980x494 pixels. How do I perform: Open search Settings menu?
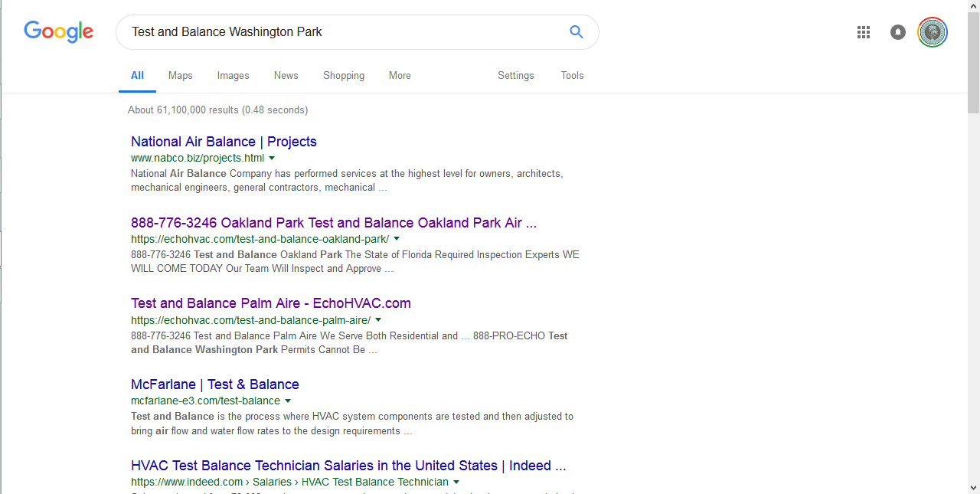click(x=515, y=76)
